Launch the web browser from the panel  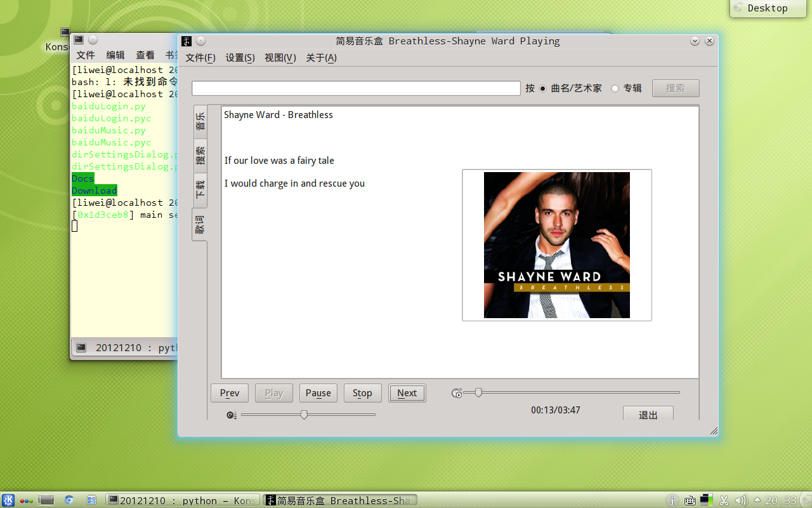coord(69,500)
